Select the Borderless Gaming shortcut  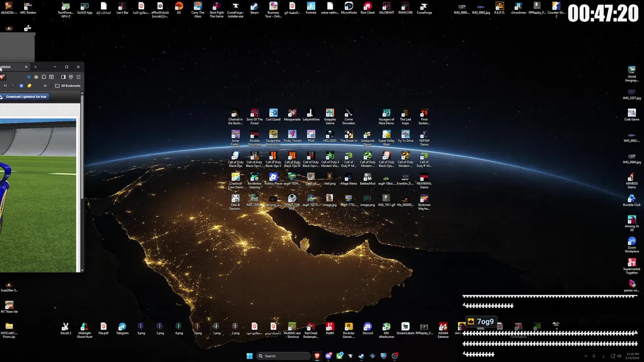pos(255,180)
